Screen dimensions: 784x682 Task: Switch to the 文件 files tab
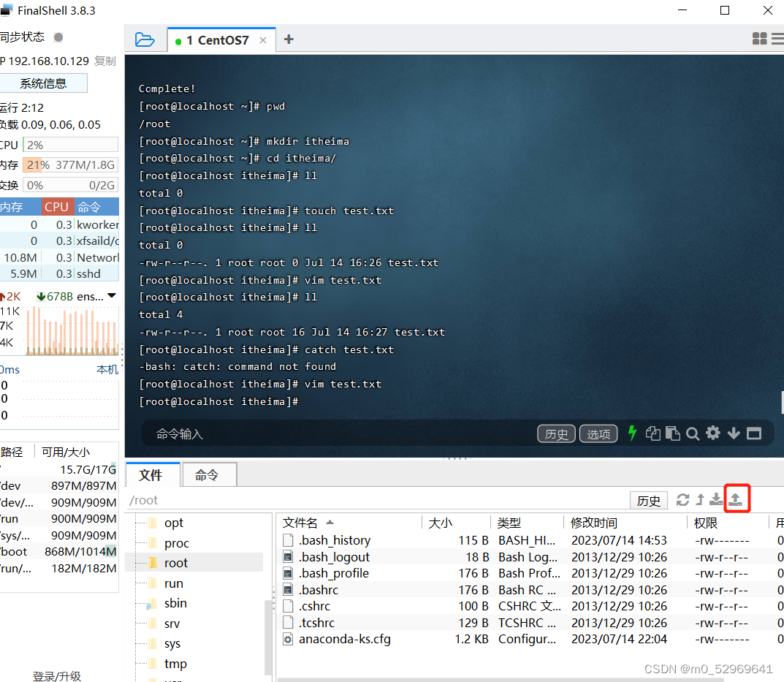pyautogui.click(x=151, y=475)
